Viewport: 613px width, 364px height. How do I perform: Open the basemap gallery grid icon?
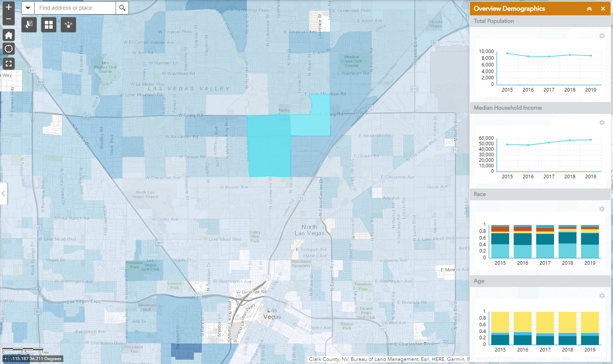[49, 25]
